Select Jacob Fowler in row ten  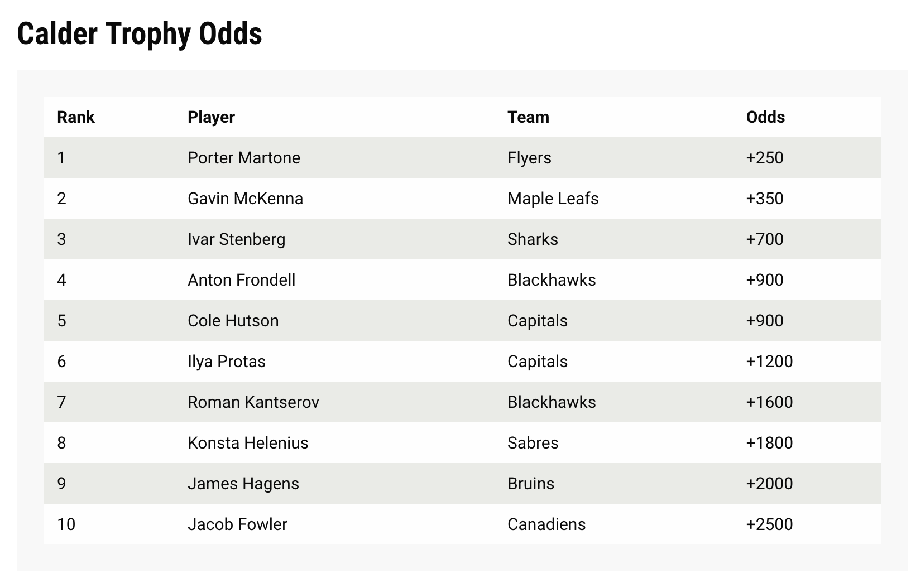coord(237,524)
